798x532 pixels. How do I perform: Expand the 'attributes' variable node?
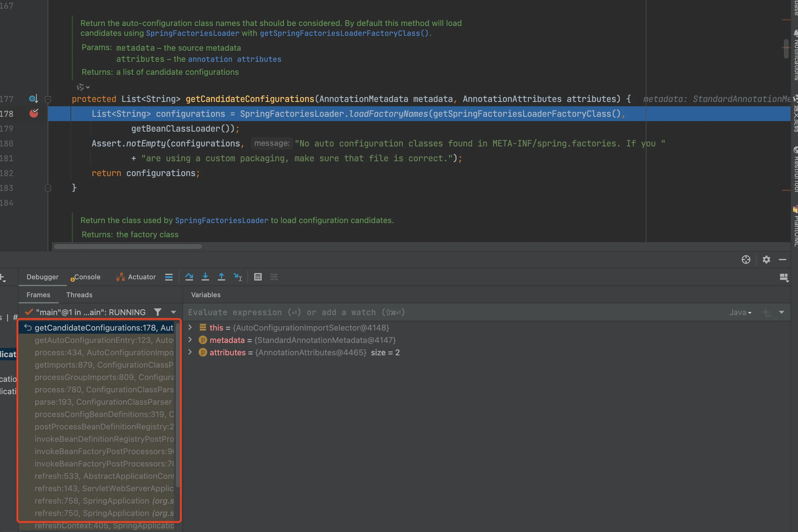[x=190, y=352]
